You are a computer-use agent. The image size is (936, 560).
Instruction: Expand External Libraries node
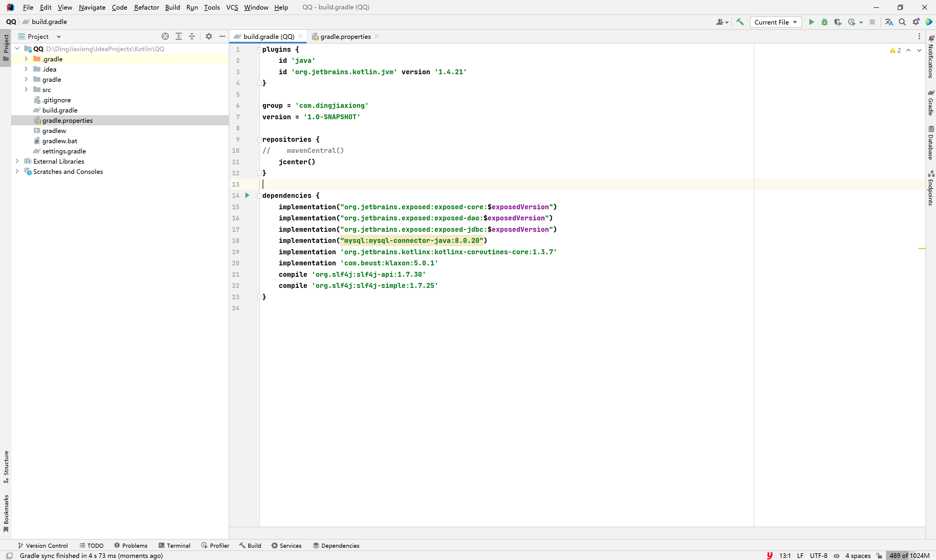[x=17, y=161]
